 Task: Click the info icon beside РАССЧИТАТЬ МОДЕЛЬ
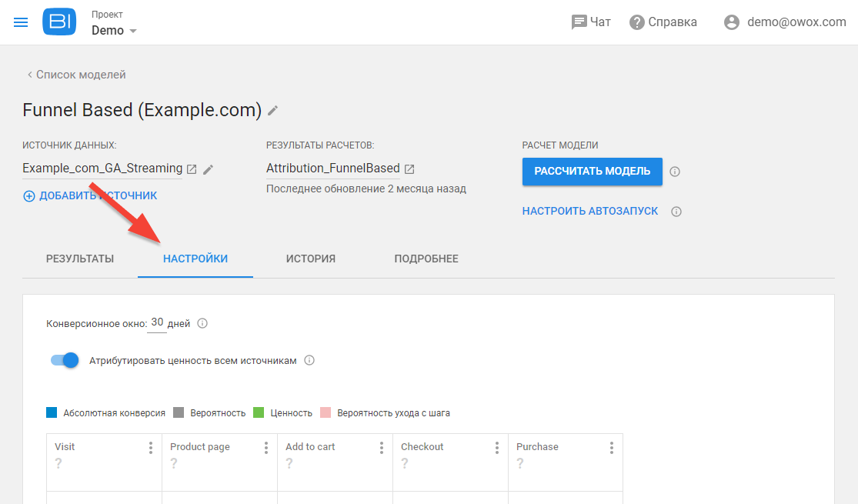pyautogui.click(x=675, y=172)
